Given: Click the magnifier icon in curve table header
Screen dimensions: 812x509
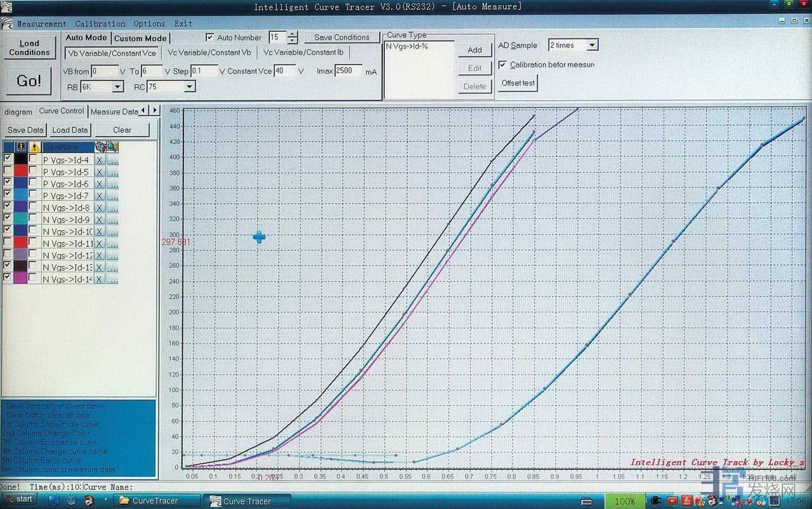Looking at the screenshot, I should coord(112,147).
